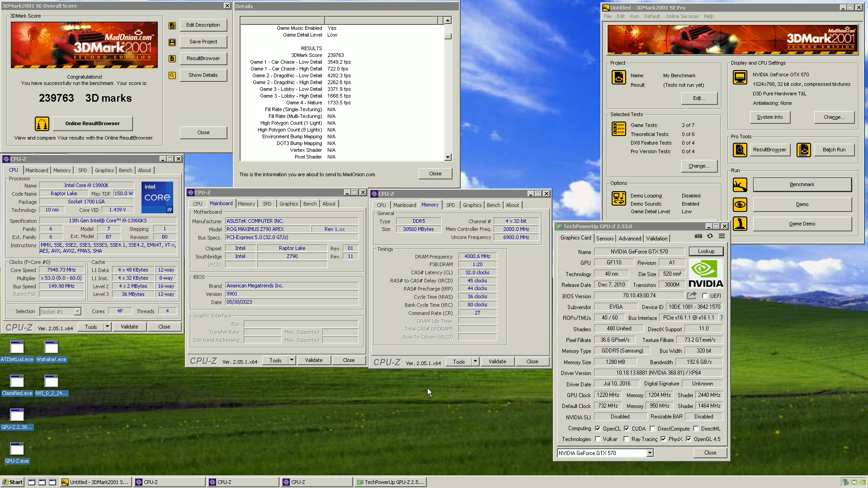Open the Sensors tab in GPU-Z
The image size is (868, 488).
point(605,238)
